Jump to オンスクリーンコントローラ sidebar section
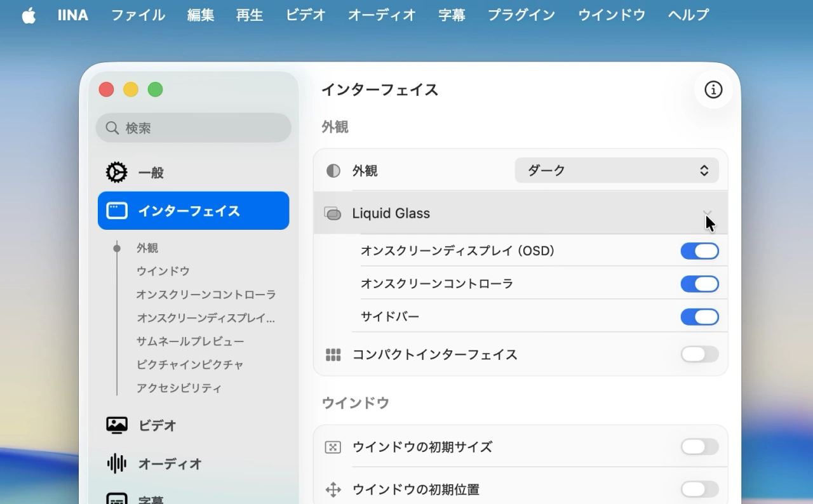The height and width of the screenshot is (504, 813). [206, 295]
